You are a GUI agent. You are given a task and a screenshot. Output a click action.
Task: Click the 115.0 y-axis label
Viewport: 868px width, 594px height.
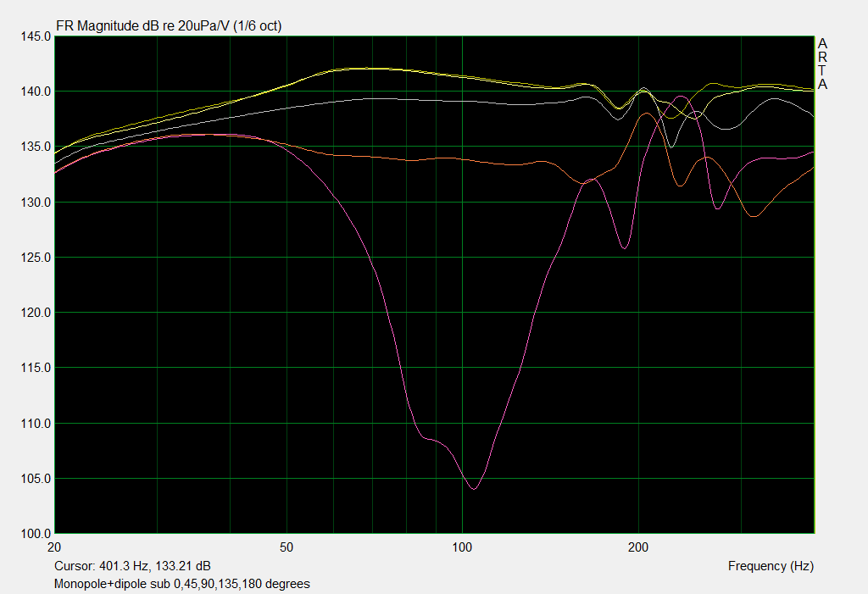(36, 368)
